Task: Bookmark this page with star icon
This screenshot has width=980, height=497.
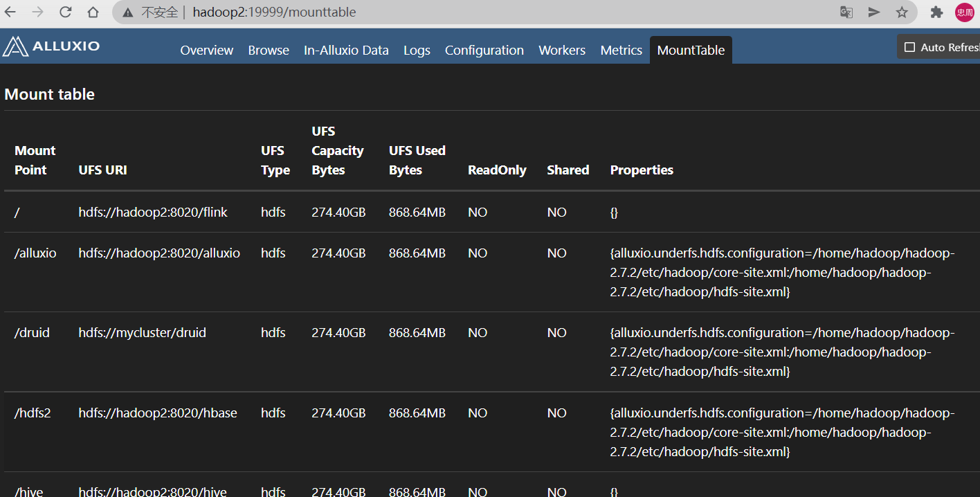Action: coord(902,12)
